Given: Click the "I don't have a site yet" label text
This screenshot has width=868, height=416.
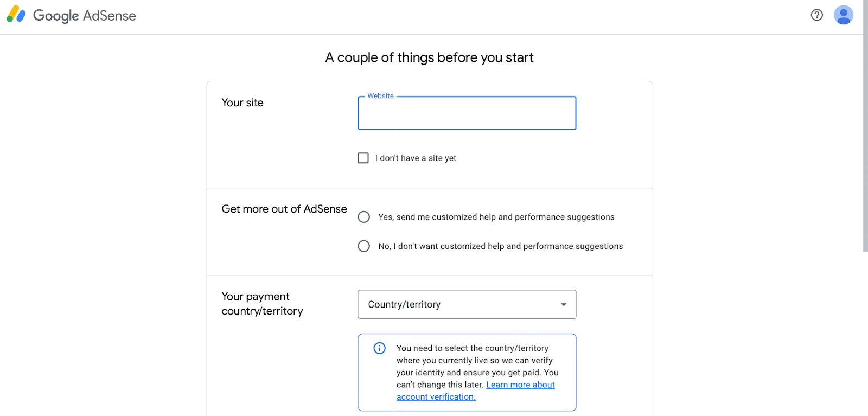Looking at the screenshot, I should pos(416,158).
